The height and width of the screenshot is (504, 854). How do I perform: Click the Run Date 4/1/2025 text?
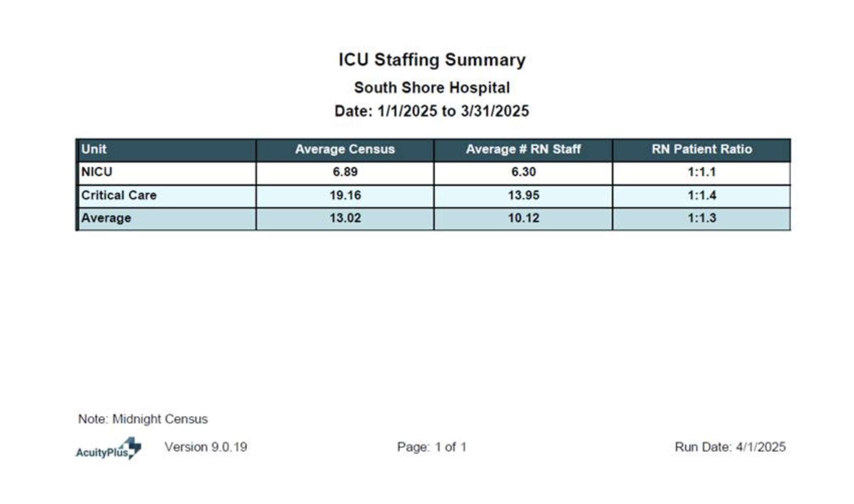[x=730, y=447]
